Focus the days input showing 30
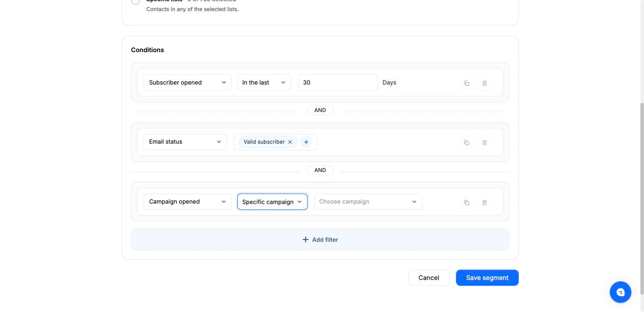Image resolution: width=644 pixels, height=312 pixels. 338,83
